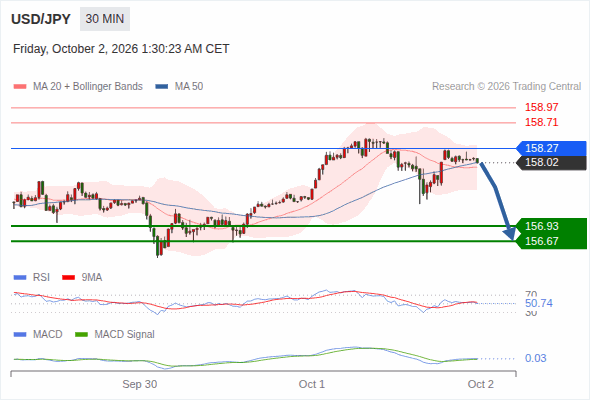This screenshot has height=400, width=590.
Task: Click the 9MA legend label
Action: click(92, 278)
